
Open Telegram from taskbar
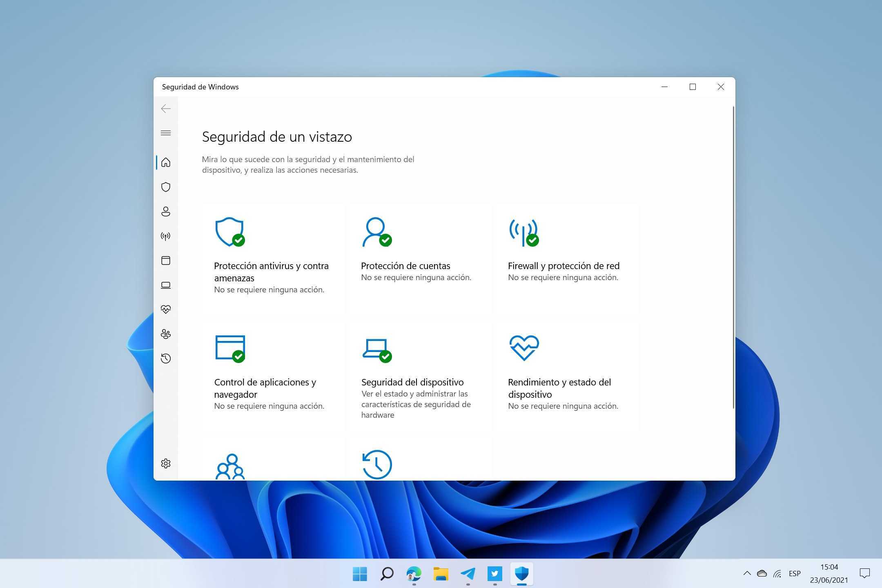tap(468, 574)
